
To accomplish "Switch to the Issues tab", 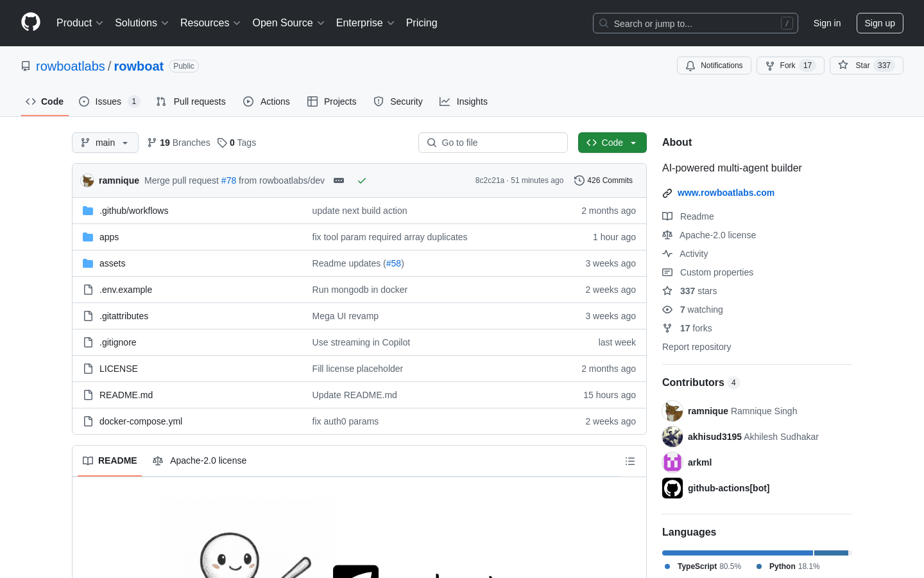I will click(x=108, y=101).
